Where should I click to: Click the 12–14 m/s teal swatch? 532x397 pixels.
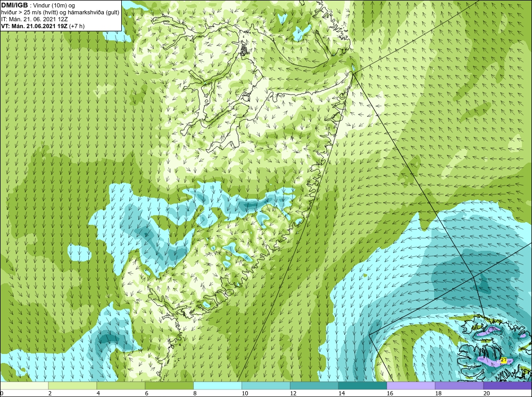coord(314,385)
